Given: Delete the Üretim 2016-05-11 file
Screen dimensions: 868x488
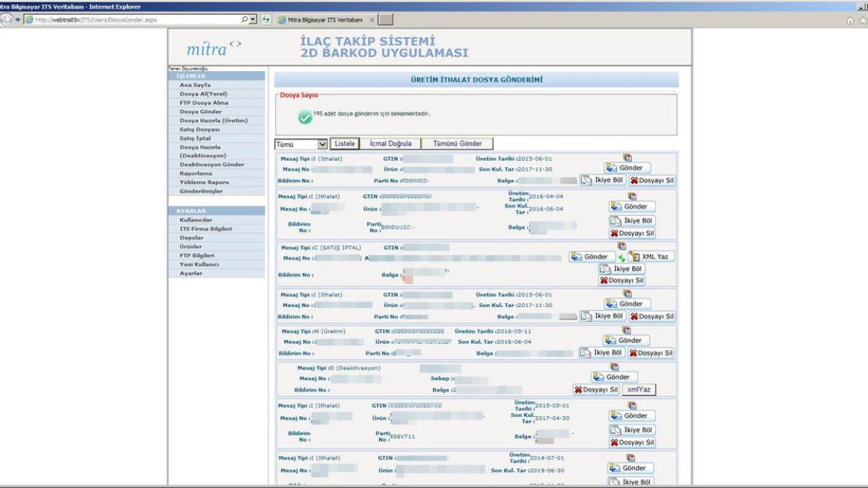Looking at the screenshot, I should [x=651, y=352].
